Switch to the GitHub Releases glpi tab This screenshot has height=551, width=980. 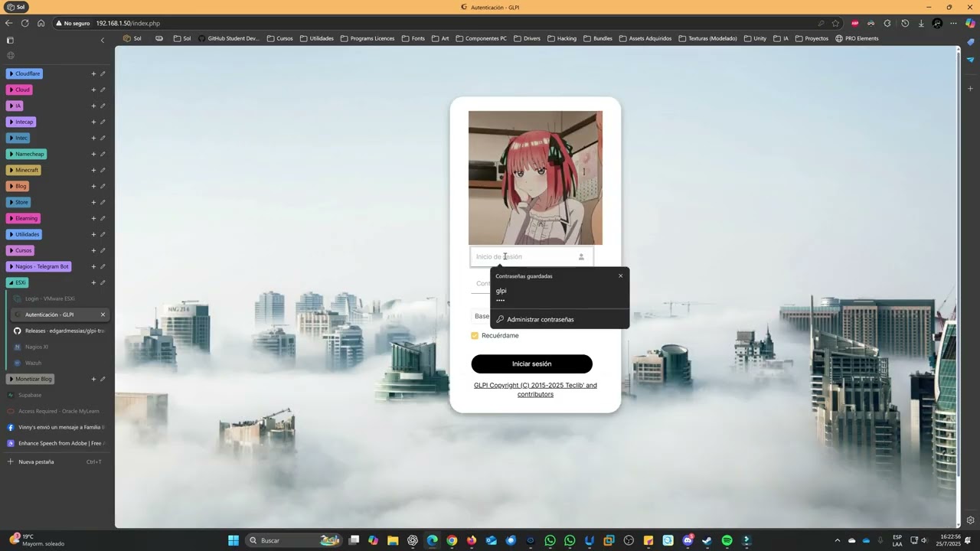click(x=60, y=331)
